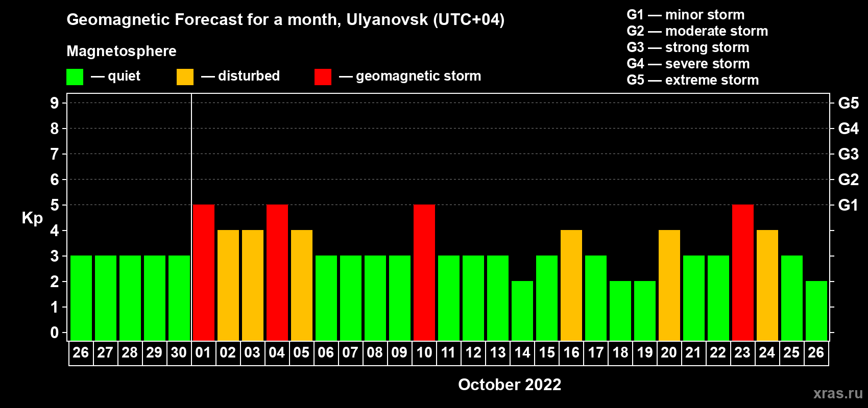Screen dimensions: 868x408
Task: Click the Geomagnetic Forecast chart title
Action: pyautogui.click(x=285, y=20)
